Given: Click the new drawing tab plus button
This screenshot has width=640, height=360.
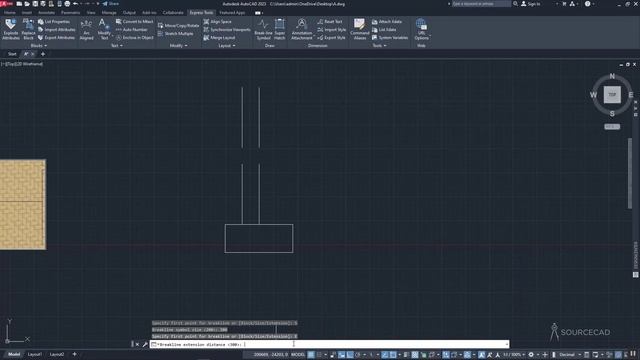Looking at the screenshot, I should pos(43,54).
